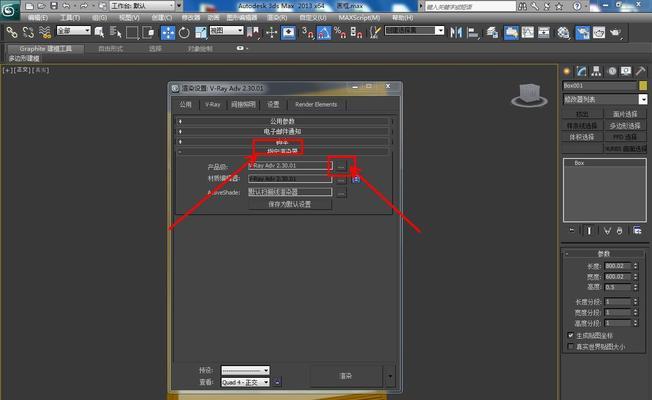Click the New Scene icon in title bar

(29, 6)
